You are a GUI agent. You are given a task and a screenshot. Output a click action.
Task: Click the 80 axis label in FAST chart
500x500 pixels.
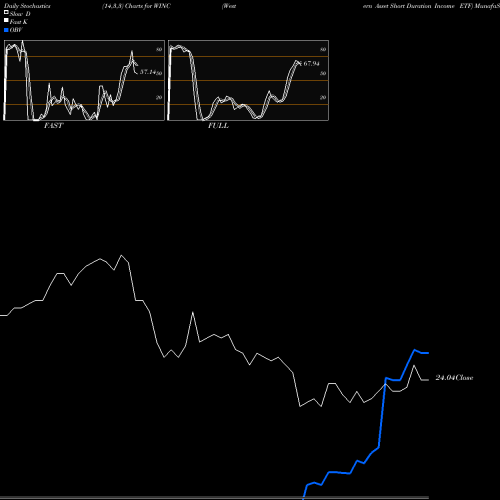(159, 49)
